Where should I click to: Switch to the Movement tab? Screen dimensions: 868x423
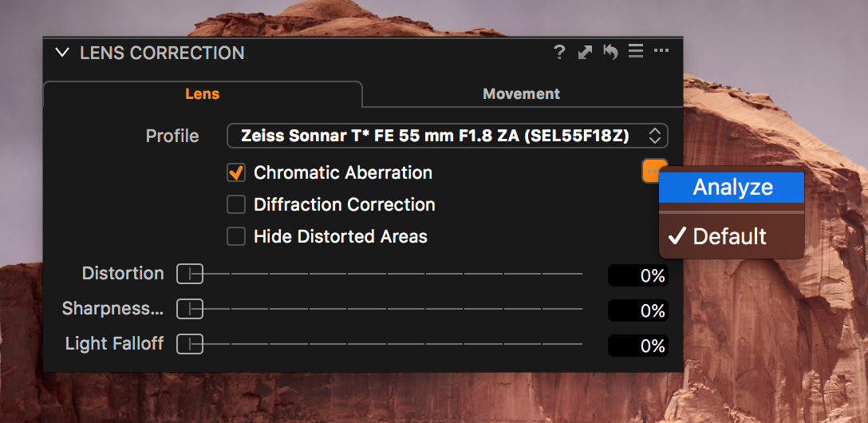tap(522, 94)
